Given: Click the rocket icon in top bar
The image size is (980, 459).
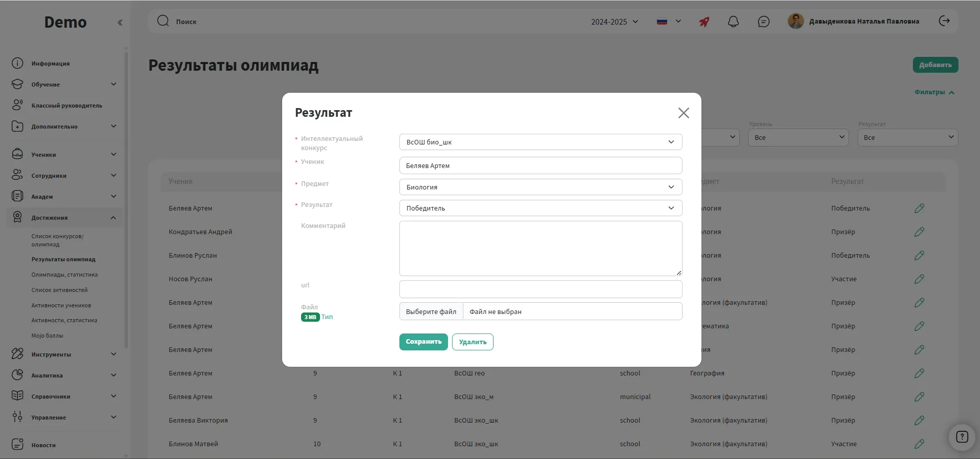Looking at the screenshot, I should pyautogui.click(x=705, y=22).
